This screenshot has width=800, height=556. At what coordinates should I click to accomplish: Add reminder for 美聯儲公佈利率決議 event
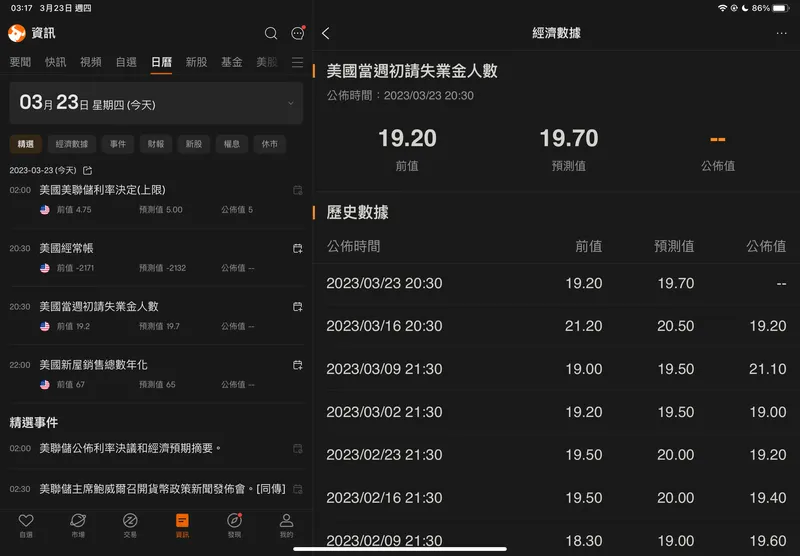[x=297, y=449]
